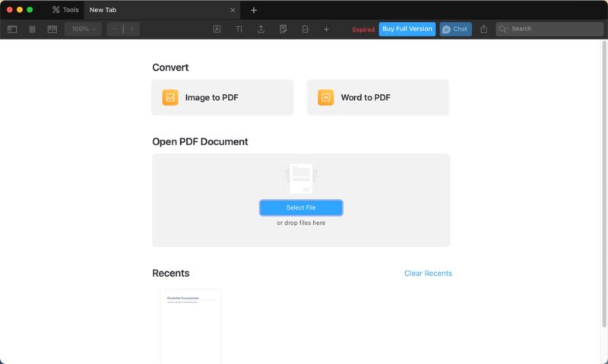The width and height of the screenshot is (608, 364).
Task: Zoom in with the plus stepper
Action: pyautogui.click(x=131, y=29)
